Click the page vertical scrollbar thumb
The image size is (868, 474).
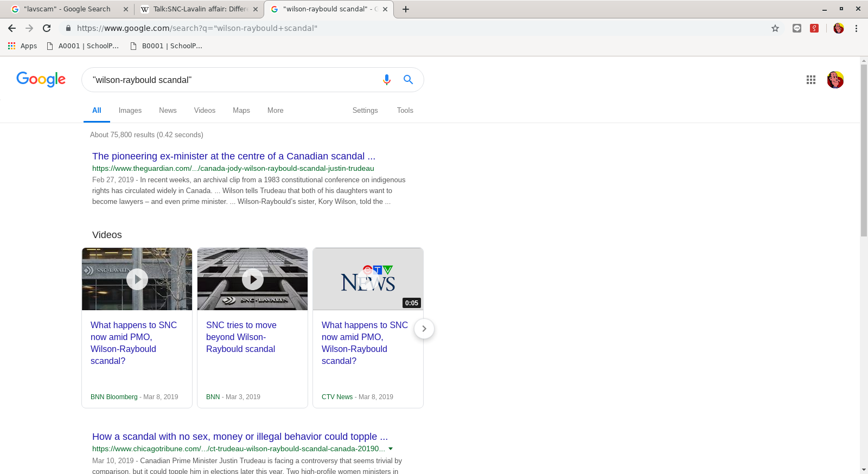point(864,150)
